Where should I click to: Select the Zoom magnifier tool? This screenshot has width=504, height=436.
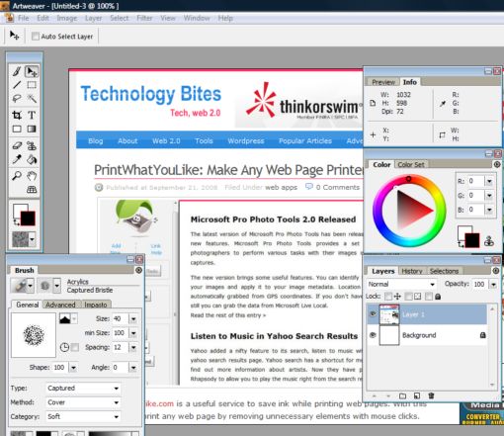pyautogui.click(x=17, y=176)
